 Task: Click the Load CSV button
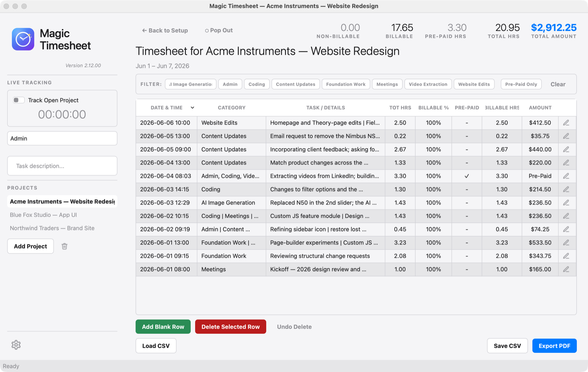tap(156, 346)
